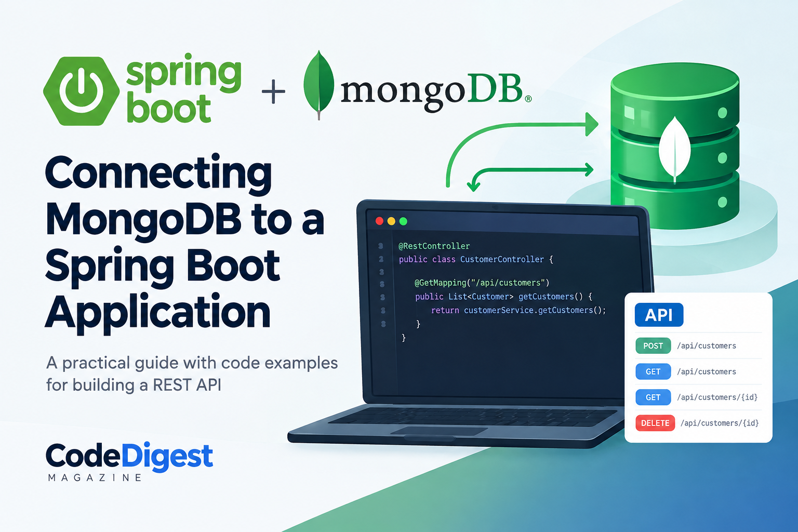Click the laptop trackpad
Screen dimensions: 798x532
click(439, 431)
